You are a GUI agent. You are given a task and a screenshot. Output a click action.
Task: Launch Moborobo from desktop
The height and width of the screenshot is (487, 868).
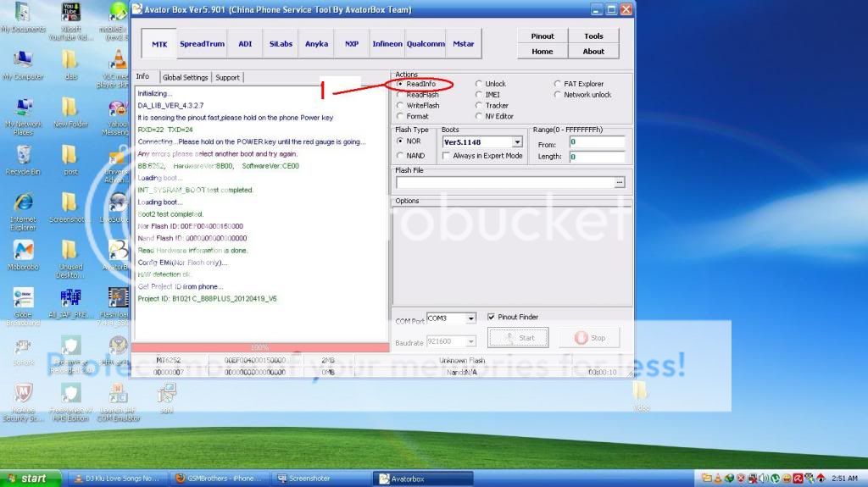pyautogui.click(x=23, y=256)
